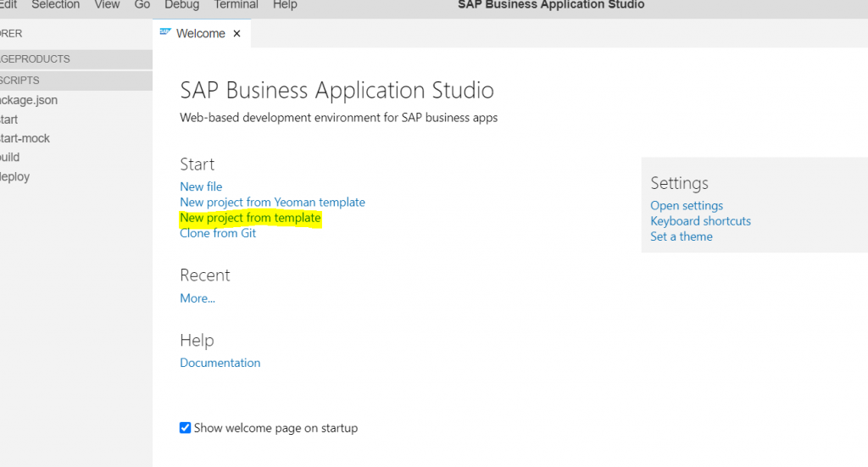Collapse the MANAGEPRODUCTS explorer section
Viewport: 868px width, 467px height.
[x=75, y=59]
